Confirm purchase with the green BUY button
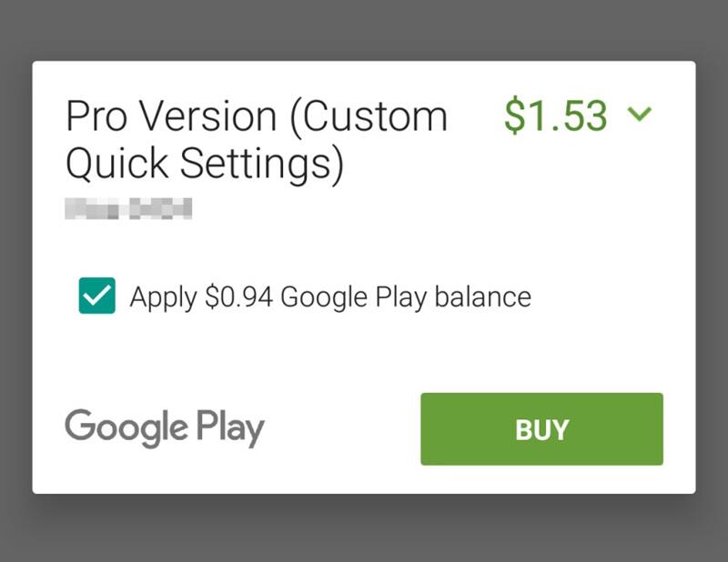 point(541,429)
